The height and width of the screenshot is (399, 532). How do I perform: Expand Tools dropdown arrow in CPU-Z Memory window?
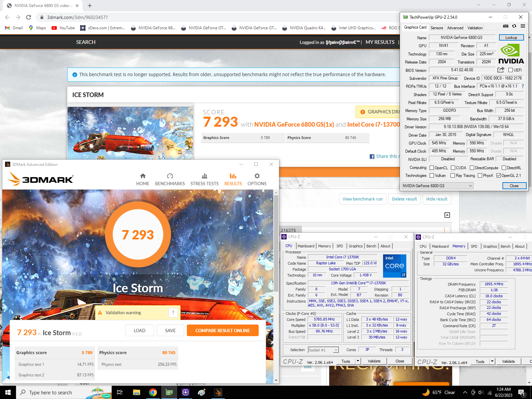492,361
